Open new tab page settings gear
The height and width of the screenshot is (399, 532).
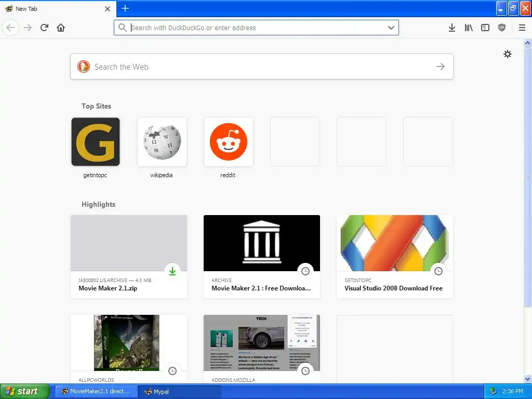tap(507, 54)
